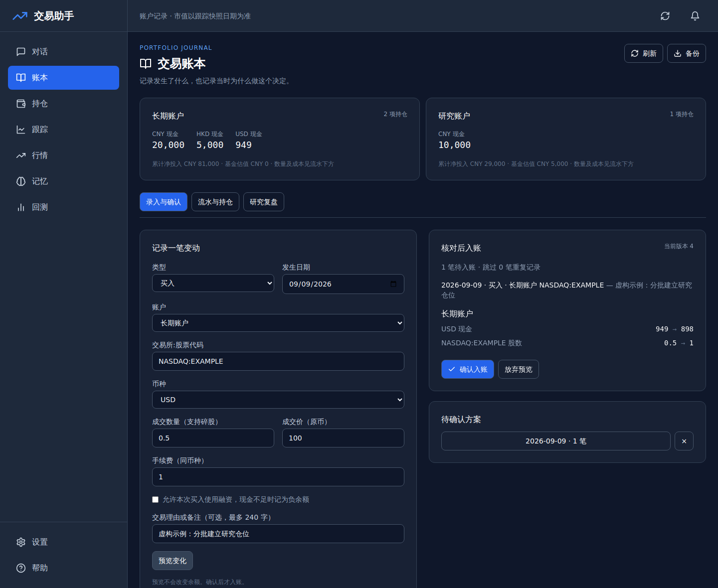This screenshot has height=588, width=718.
Task: Click the 949 → 898 USD change
Action: pos(675,329)
